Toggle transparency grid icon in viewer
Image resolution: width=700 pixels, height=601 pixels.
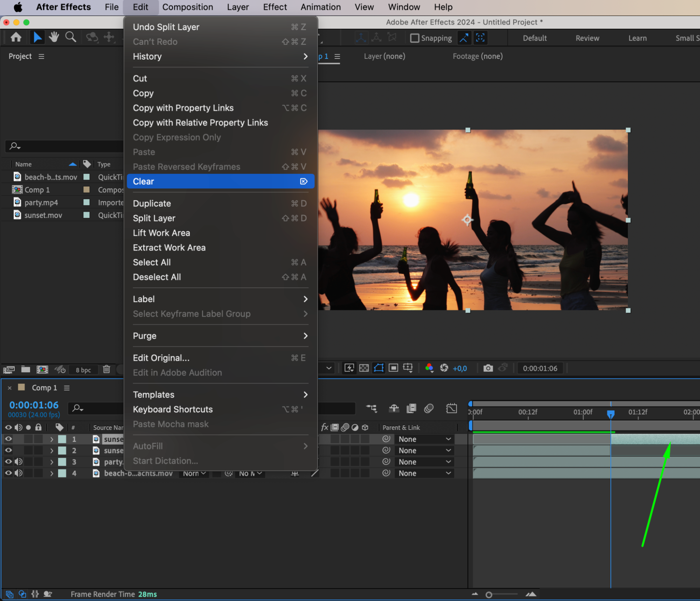(x=364, y=368)
